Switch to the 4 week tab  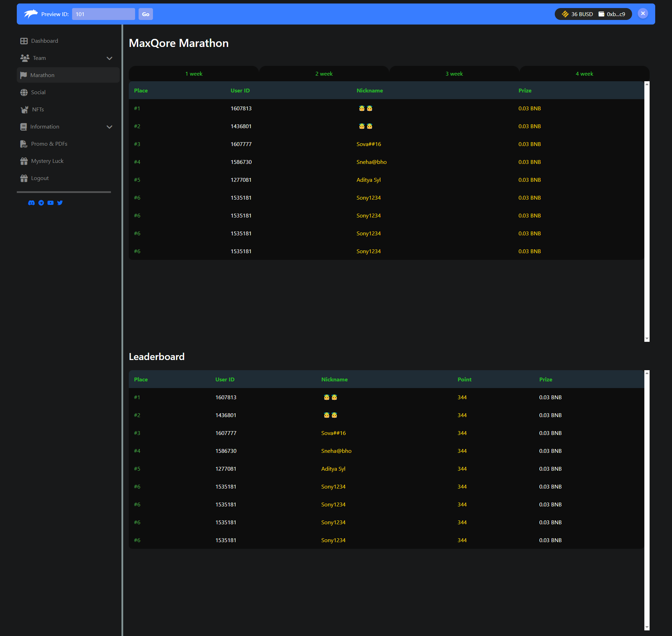click(584, 74)
